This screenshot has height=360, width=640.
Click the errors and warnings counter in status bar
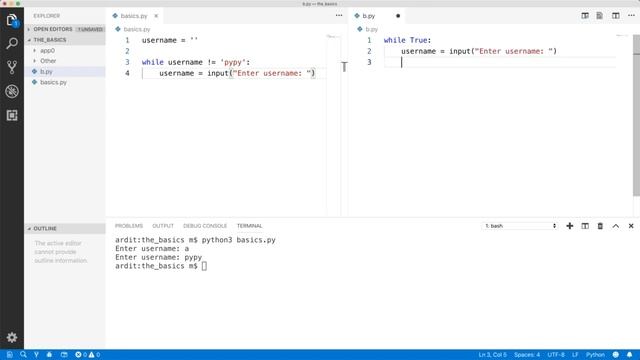point(87,355)
